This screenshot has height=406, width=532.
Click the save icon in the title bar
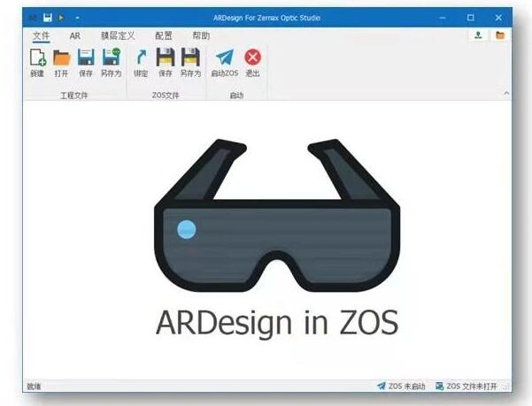(x=48, y=18)
